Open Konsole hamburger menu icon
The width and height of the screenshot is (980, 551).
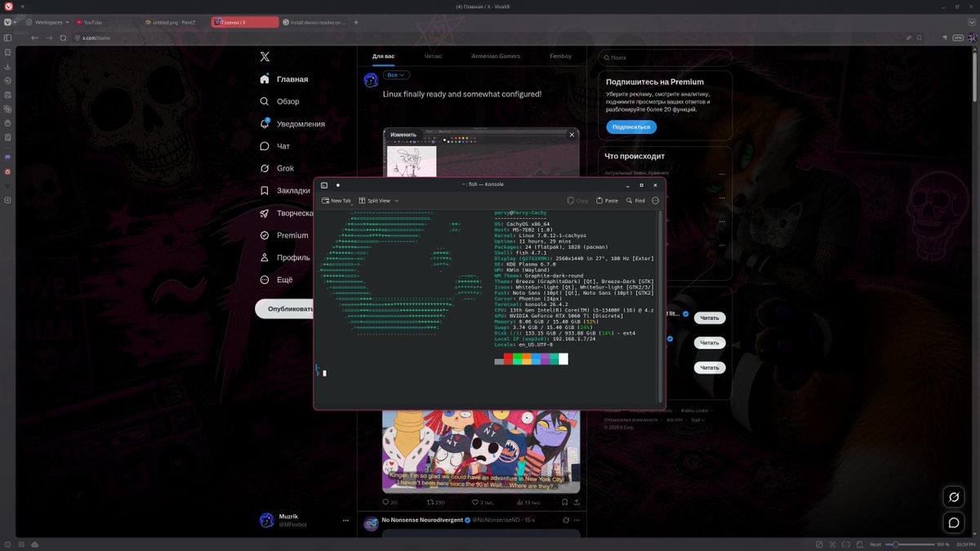[x=656, y=200]
